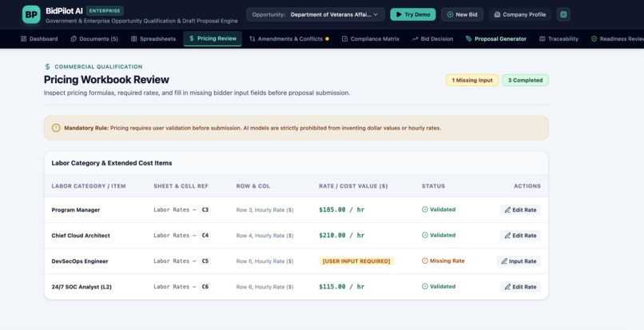Click the Labor Category / Item column header

(89, 185)
